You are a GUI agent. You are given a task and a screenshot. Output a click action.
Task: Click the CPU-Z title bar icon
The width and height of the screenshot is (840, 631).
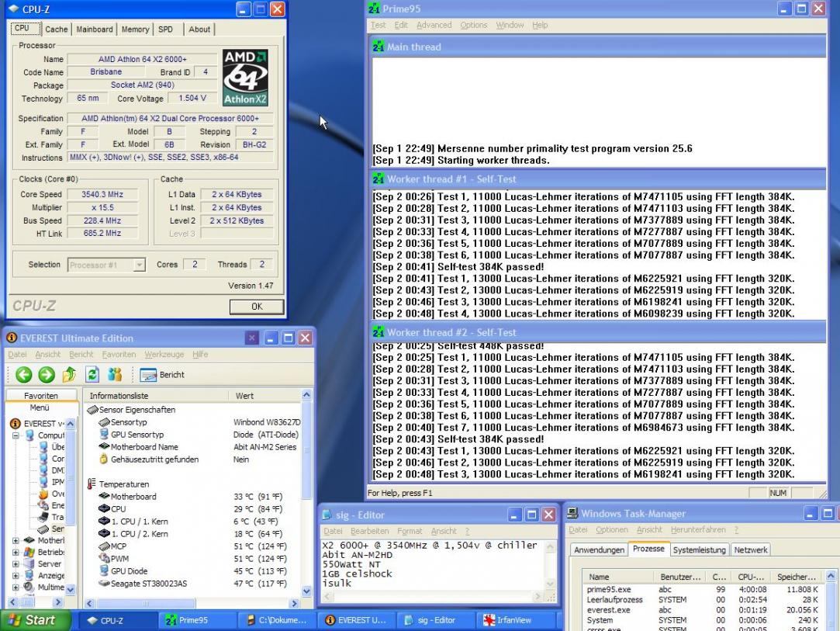tap(14, 9)
